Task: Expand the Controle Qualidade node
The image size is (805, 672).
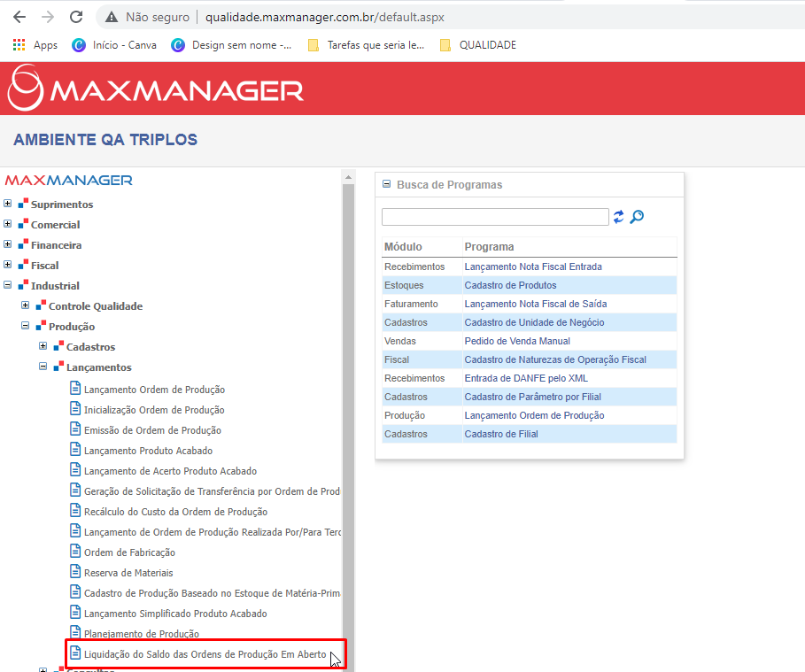Action: coord(25,305)
